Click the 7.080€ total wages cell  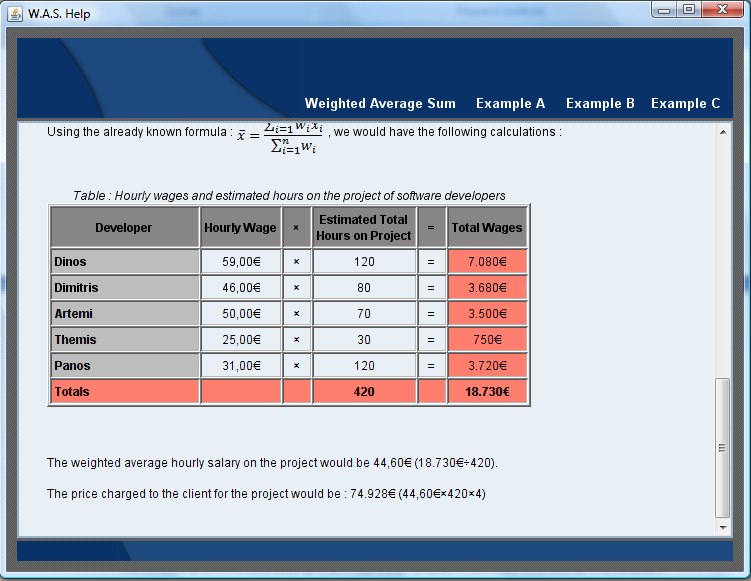(x=487, y=262)
